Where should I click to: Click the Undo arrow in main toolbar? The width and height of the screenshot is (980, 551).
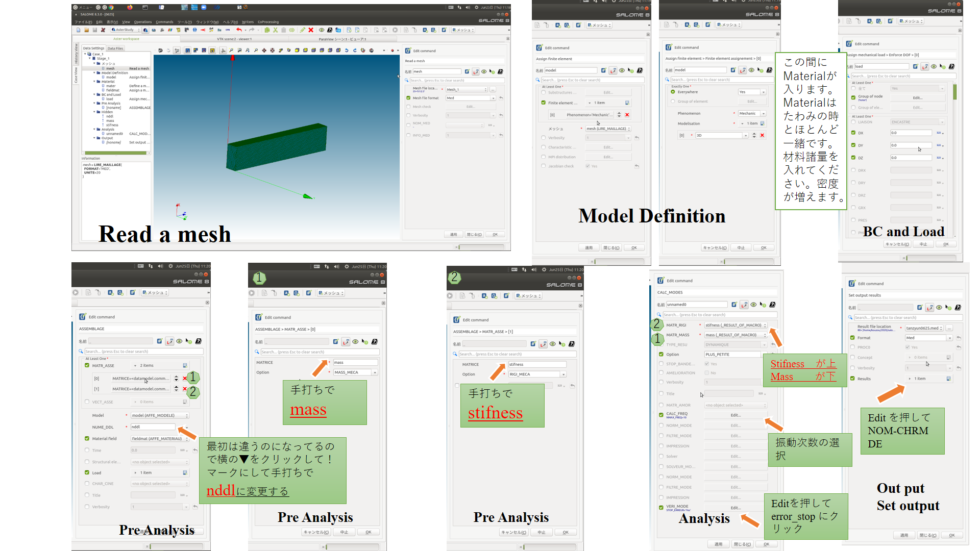tap(238, 30)
